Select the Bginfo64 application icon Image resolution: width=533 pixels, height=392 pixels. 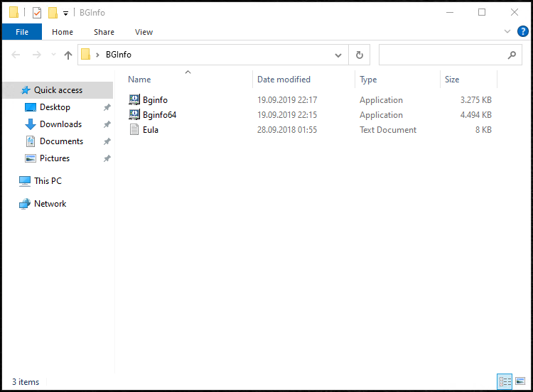coord(134,114)
